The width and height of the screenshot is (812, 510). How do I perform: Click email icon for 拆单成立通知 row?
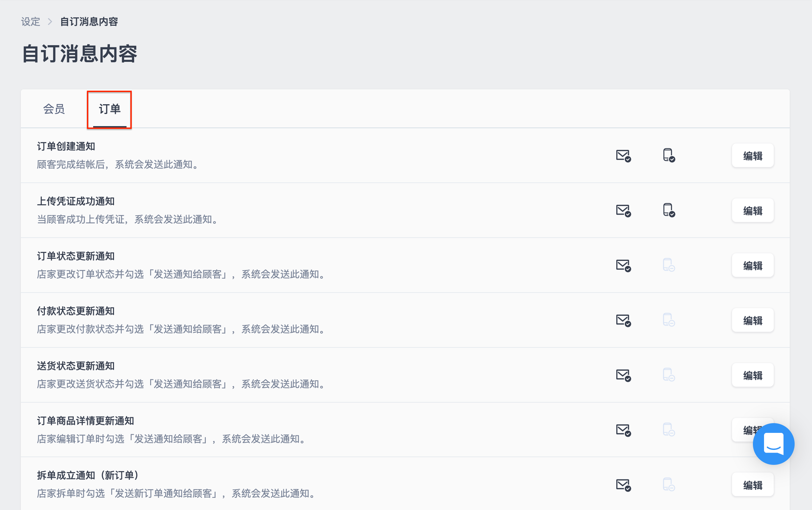[624, 485]
